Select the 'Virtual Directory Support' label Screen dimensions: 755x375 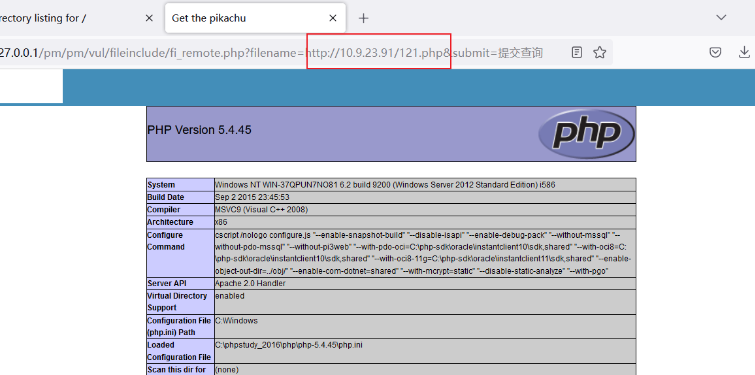[177, 302]
